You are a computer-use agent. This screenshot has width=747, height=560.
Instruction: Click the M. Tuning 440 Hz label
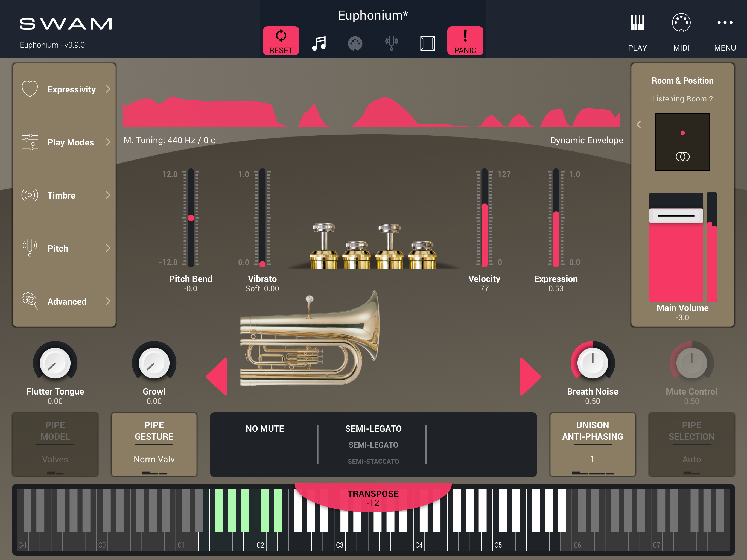tap(169, 140)
